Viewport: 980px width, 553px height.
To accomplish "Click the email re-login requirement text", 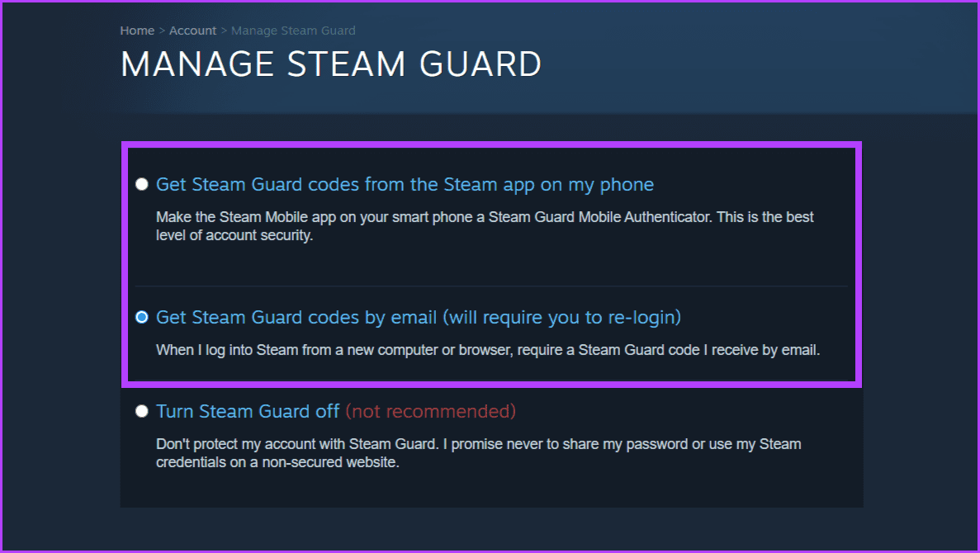I will click(x=488, y=349).
